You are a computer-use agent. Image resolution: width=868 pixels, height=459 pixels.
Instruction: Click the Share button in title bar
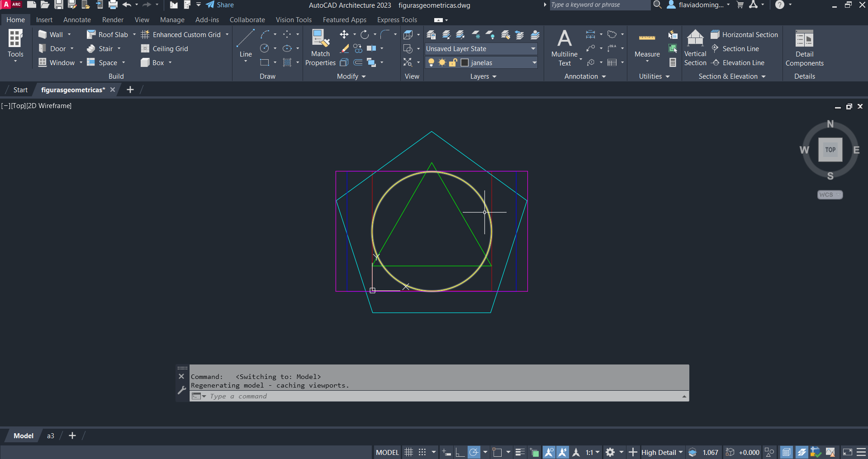220,5
